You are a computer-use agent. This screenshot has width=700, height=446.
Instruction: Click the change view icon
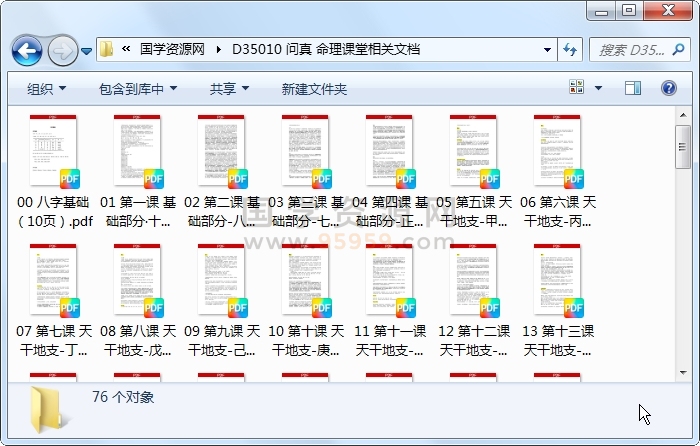576,87
